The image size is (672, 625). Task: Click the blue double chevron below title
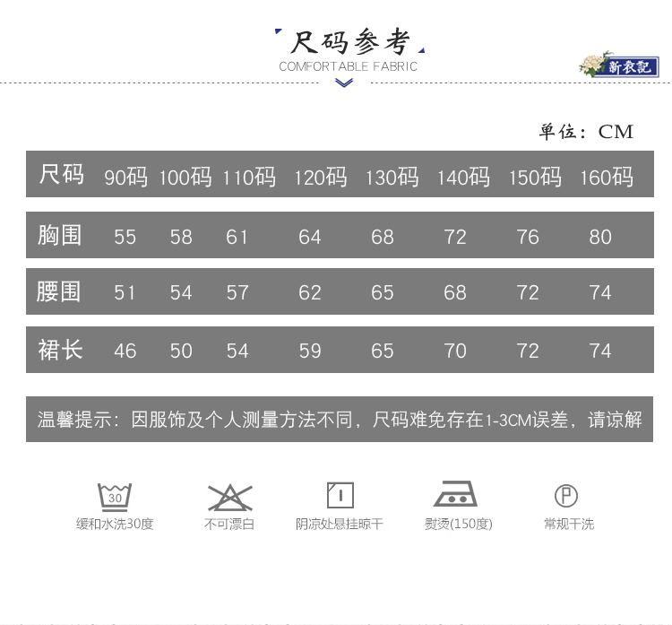tap(344, 83)
